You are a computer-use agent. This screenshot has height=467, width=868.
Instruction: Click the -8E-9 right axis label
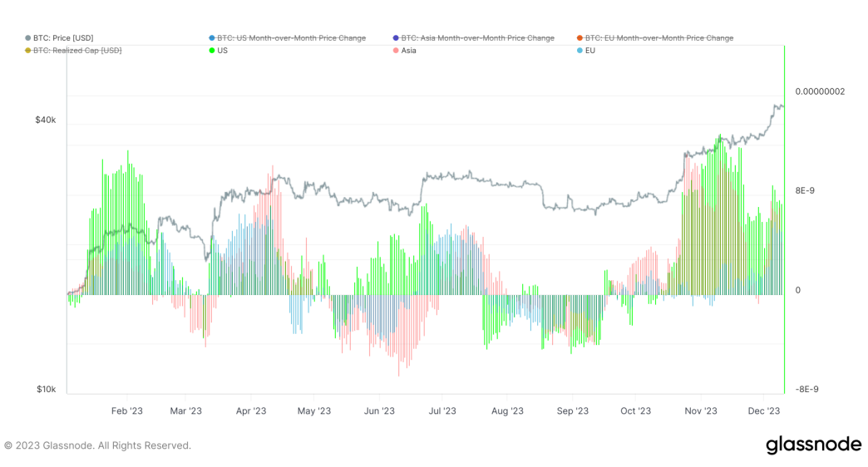click(806, 389)
